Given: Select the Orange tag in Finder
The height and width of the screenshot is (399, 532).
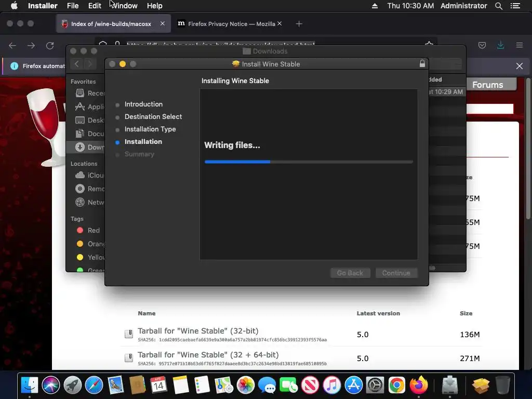Looking at the screenshot, I should 90,244.
